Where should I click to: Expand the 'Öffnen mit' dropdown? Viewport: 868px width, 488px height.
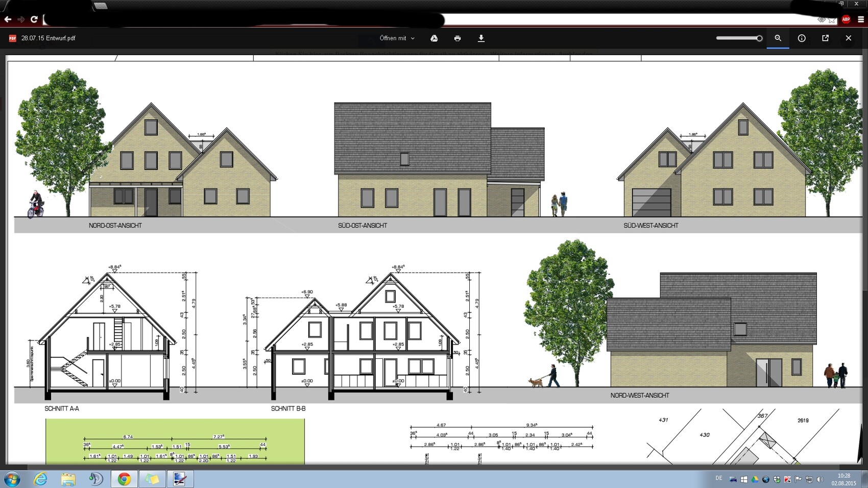pos(397,38)
